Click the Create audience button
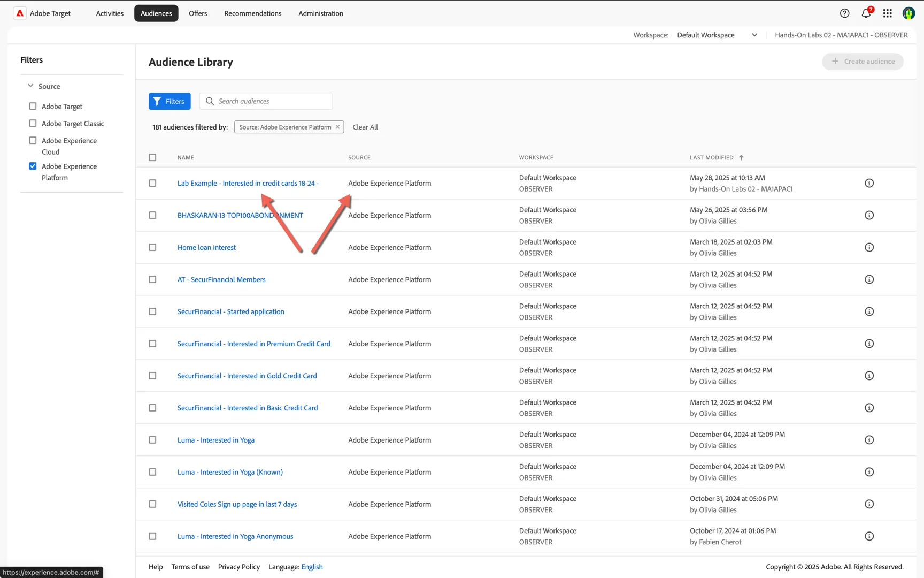The height and width of the screenshot is (578, 924). click(863, 62)
